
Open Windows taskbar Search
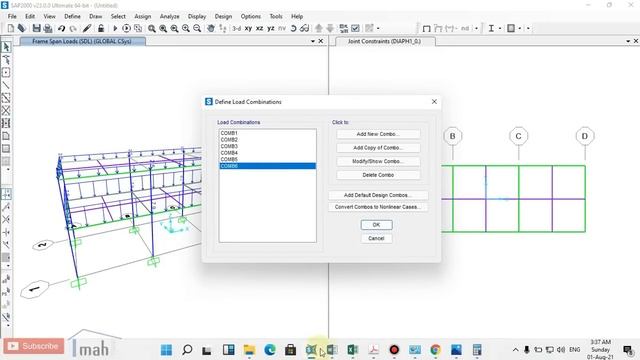187,350
